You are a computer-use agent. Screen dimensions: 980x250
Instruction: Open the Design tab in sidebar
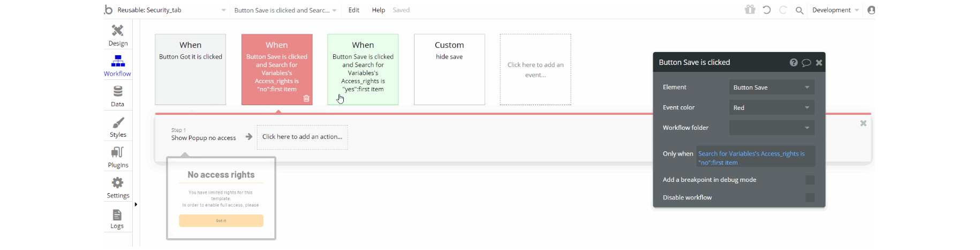(x=118, y=35)
